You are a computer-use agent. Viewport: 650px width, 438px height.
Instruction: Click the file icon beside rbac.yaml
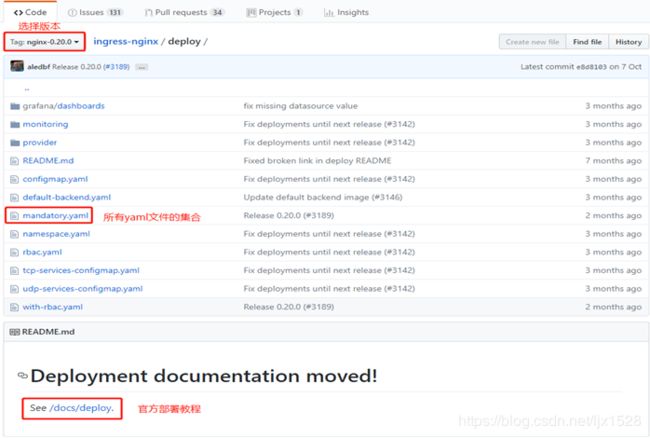point(15,252)
